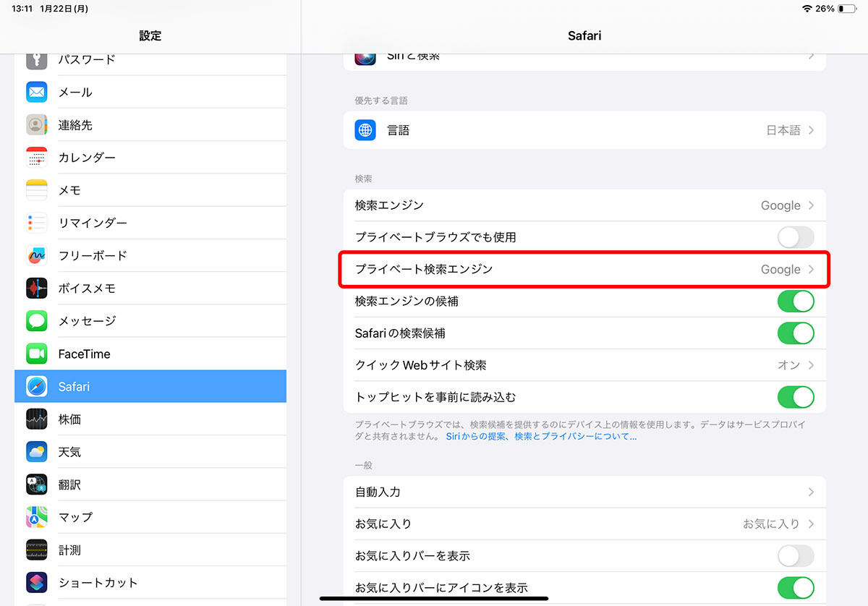Tap 日本語 value in 言語 row

coord(783,130)
